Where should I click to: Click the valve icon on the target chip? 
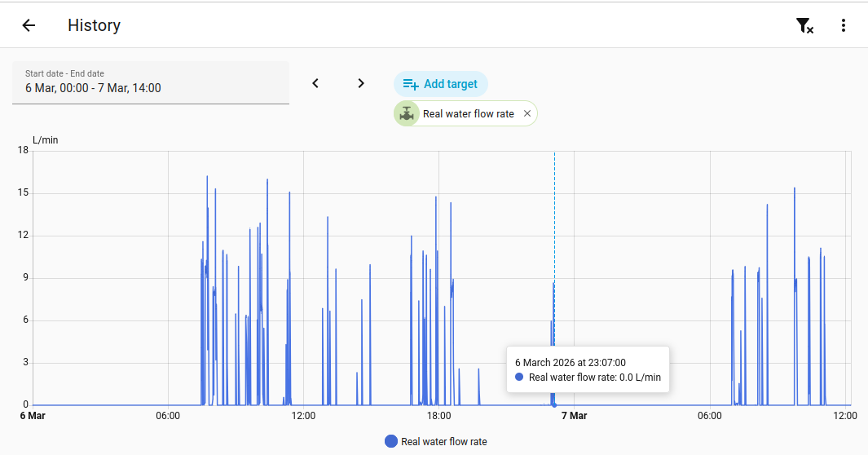(x=407, y=114)
